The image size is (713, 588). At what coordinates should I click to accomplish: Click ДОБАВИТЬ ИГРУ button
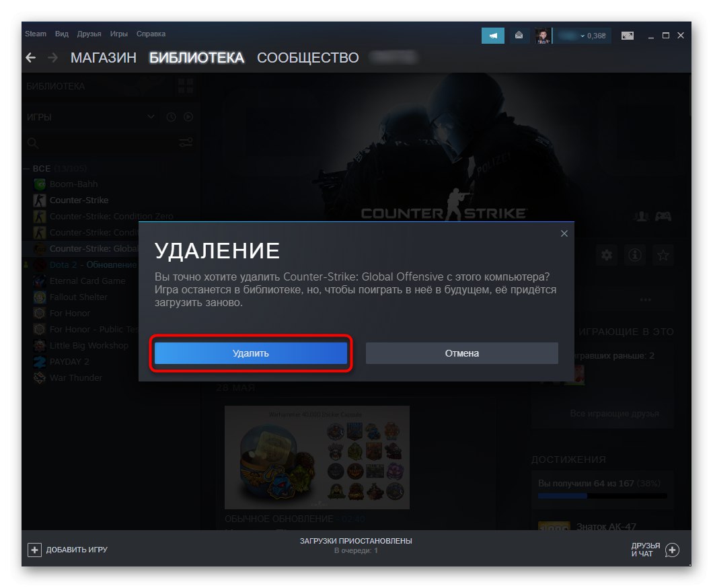click(68, 550)
